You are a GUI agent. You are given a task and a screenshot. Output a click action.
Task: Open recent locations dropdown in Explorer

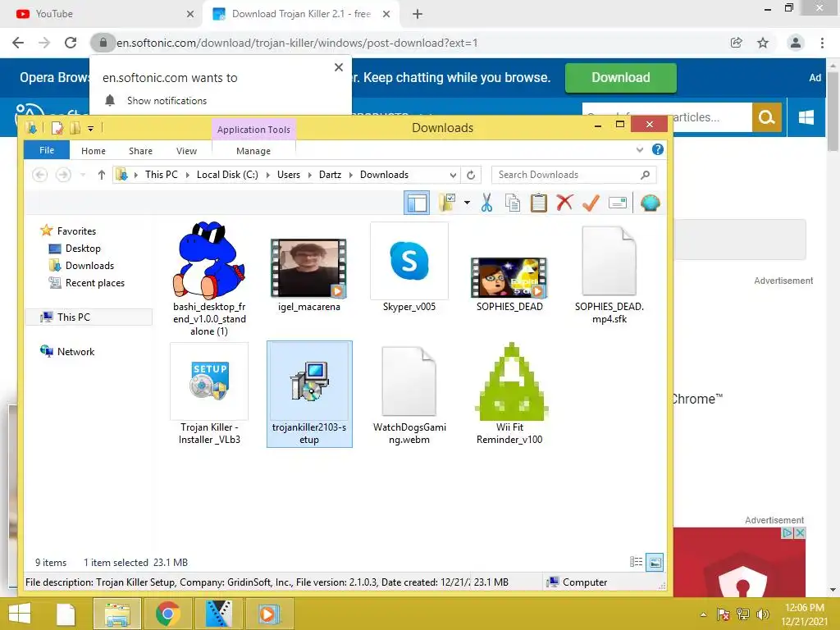tap(83, 175)
